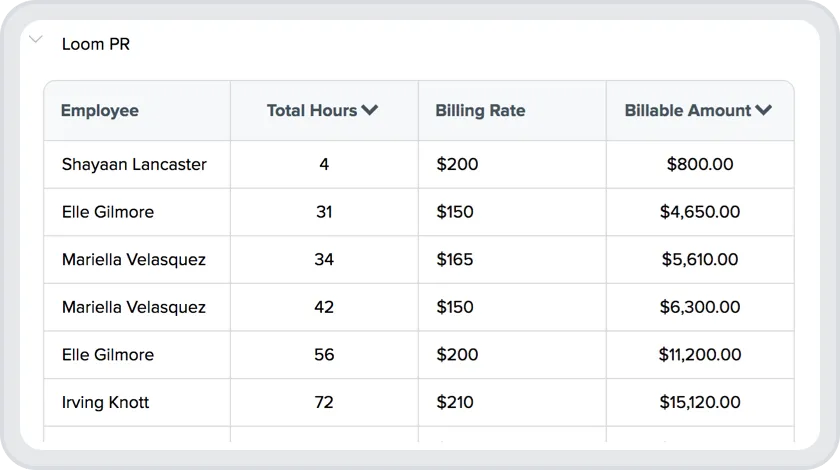Sort by Billable Amount arrow icon

[x=764, y=111]
